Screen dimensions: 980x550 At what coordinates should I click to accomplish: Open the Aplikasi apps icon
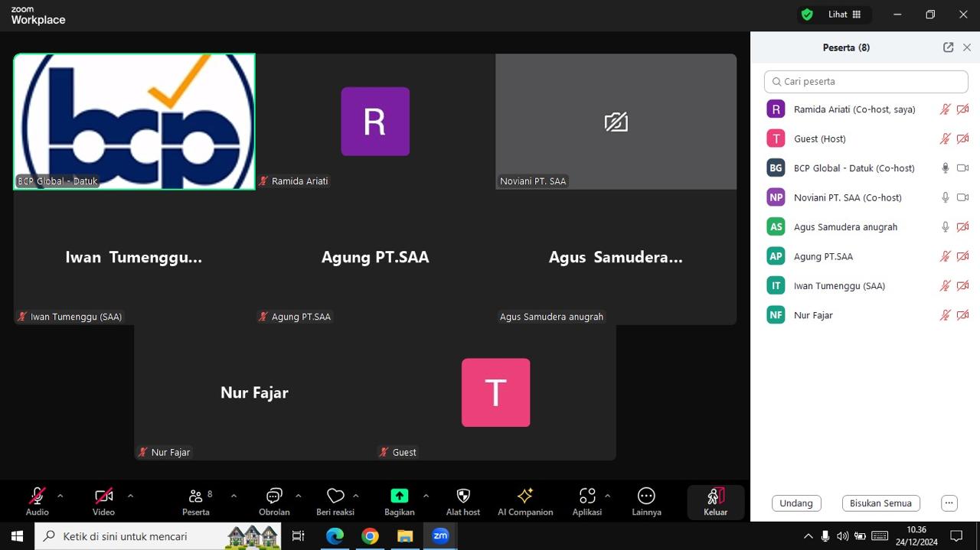pyautogui.click(x=586, y=496)
